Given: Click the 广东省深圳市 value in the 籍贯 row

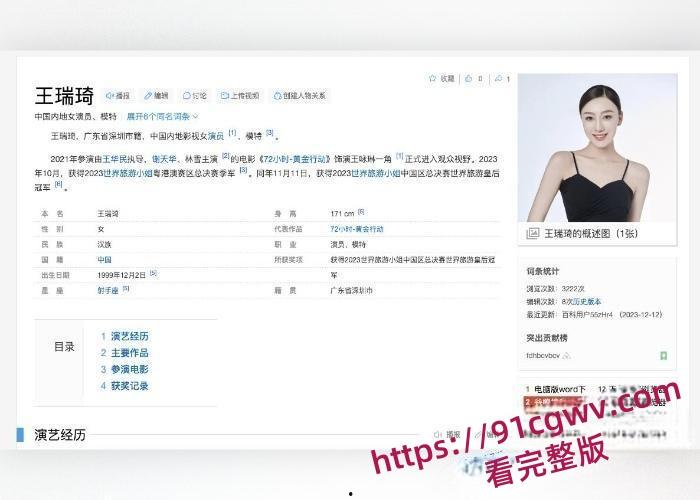Looking at the screenshot, I should 351,291.
